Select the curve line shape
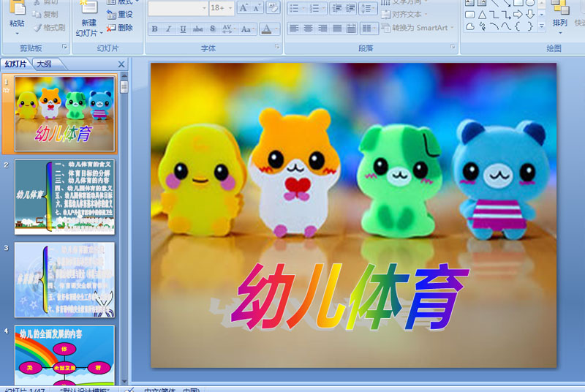Image resolution: width=585 pixels, height=392 pixels. coord(506,26)
